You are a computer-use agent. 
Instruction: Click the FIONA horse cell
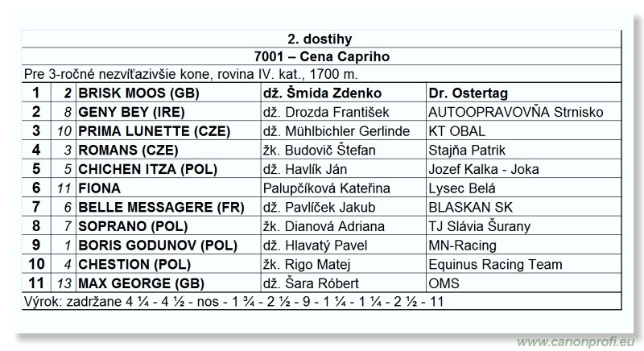pyautogui.click(x=98, y=188)
